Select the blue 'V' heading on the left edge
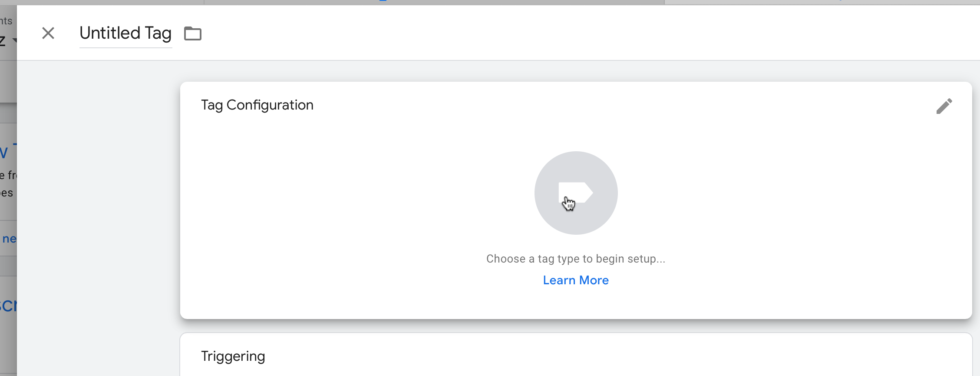This screenshot has height=376, width=980. click(x=4, y=153)
